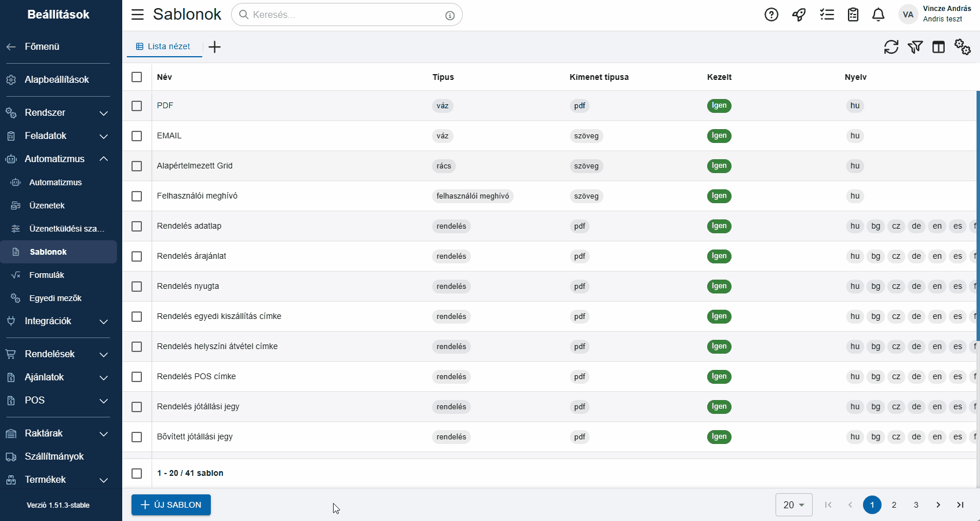Go to the next page arrow
980x521 pixels.
point(938,505)
